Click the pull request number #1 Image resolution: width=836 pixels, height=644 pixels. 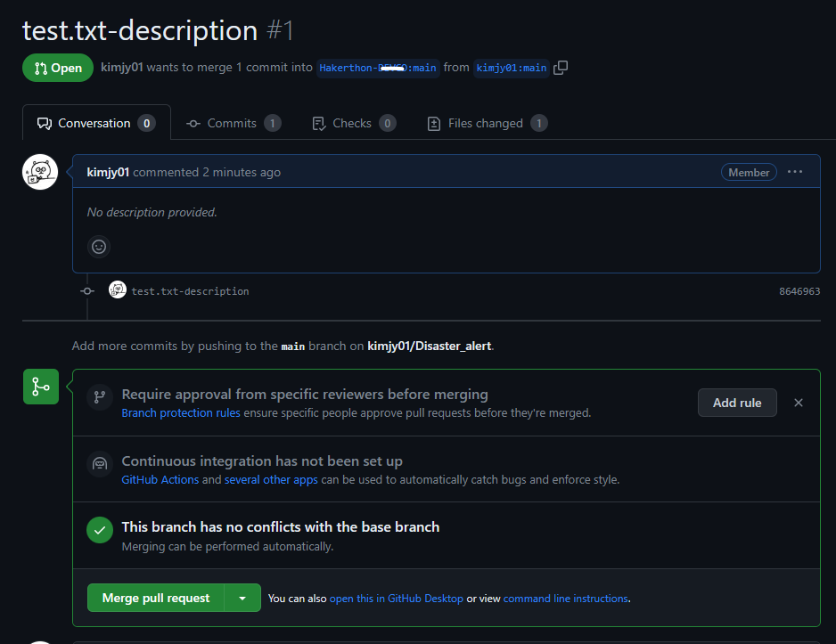281,29
